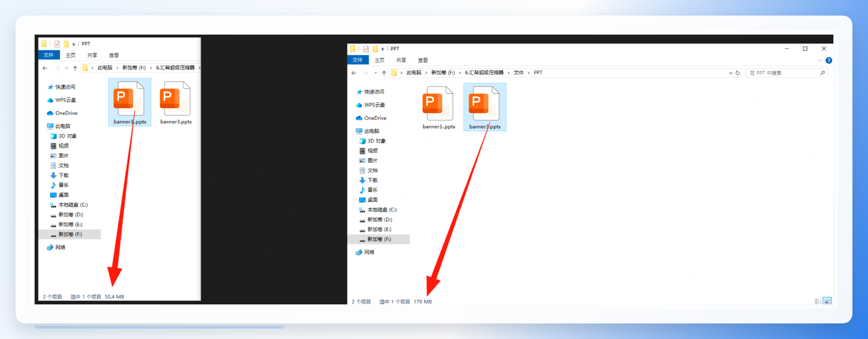Open 下载 folder in right window sidebar
868x339 pixels.
tap(368, 180)
